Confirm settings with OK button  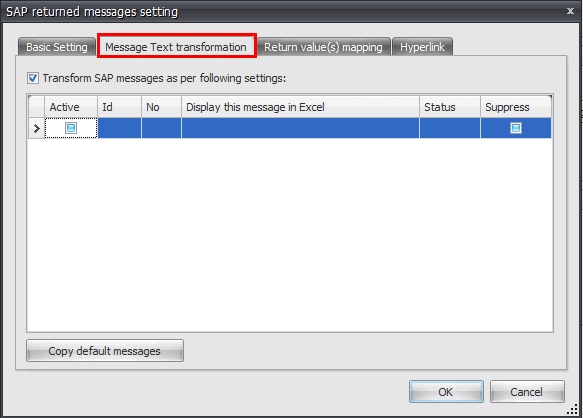[446, 392]
